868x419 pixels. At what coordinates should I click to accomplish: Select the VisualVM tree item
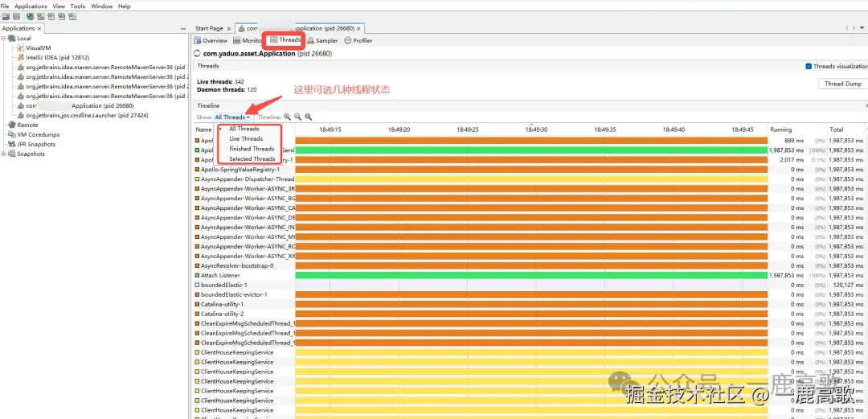tap(39, 48)
